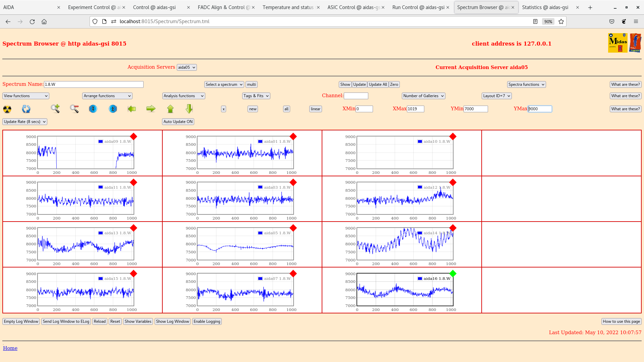Click the blue double down-arrow icon
Screen dimensions: 644x362
click(93, 109)
